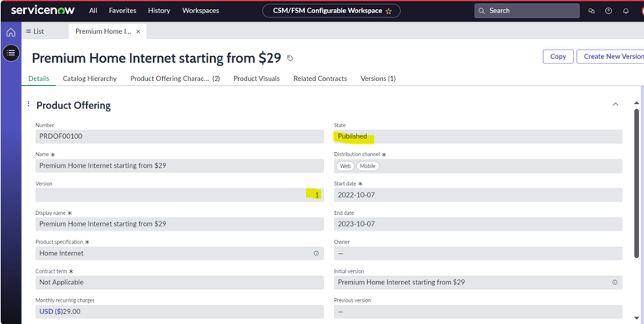Click the Product specification Home Internet field
This screenshot has height=324, width=644.
coord(179,254)
